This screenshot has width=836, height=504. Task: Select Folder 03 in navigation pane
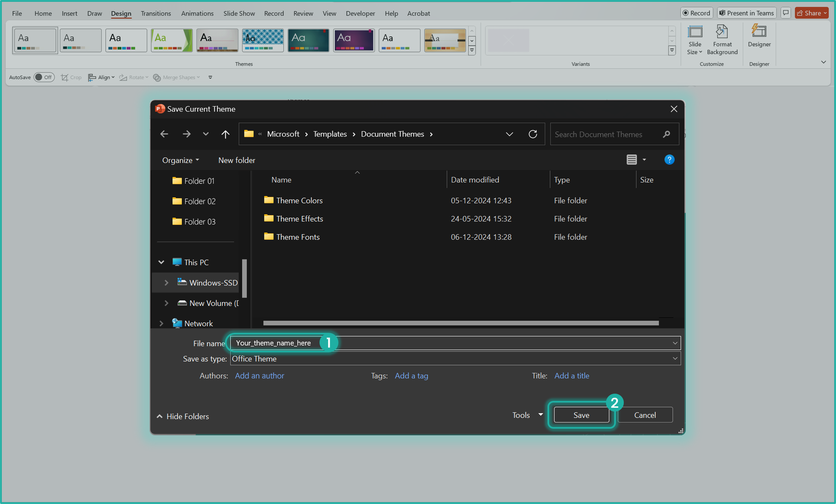click(194, 222)
